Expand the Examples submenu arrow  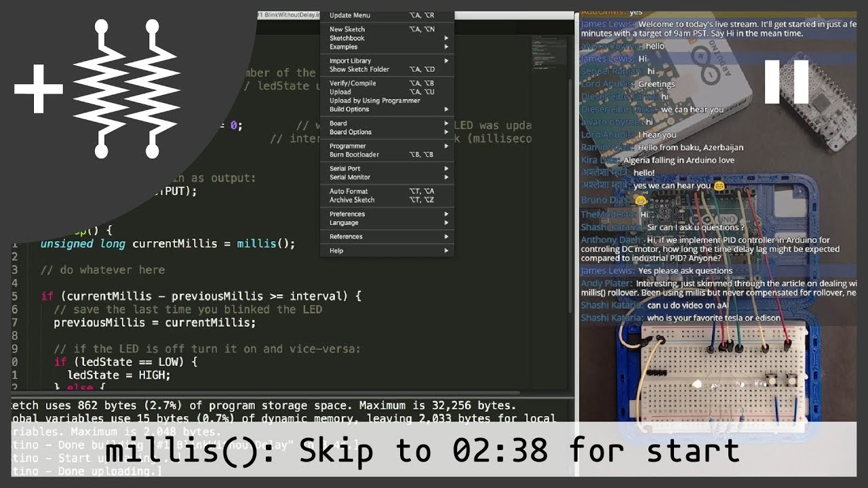pos(446,47)
